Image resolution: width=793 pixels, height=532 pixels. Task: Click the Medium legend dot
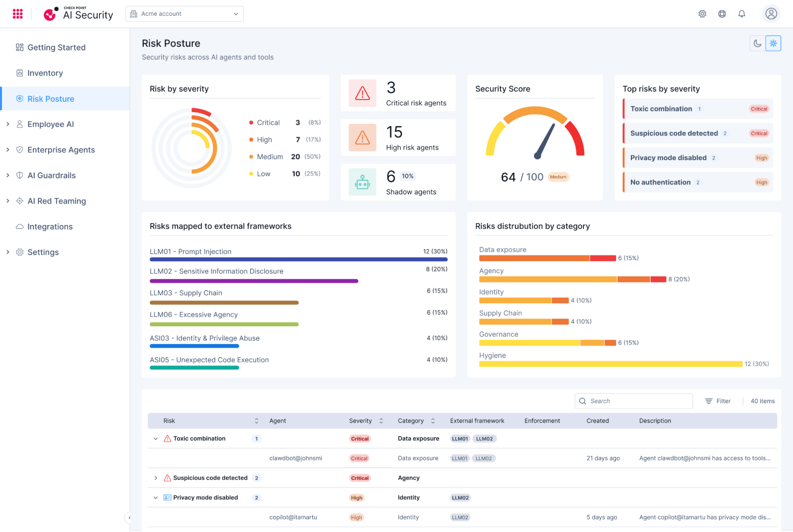251,157
